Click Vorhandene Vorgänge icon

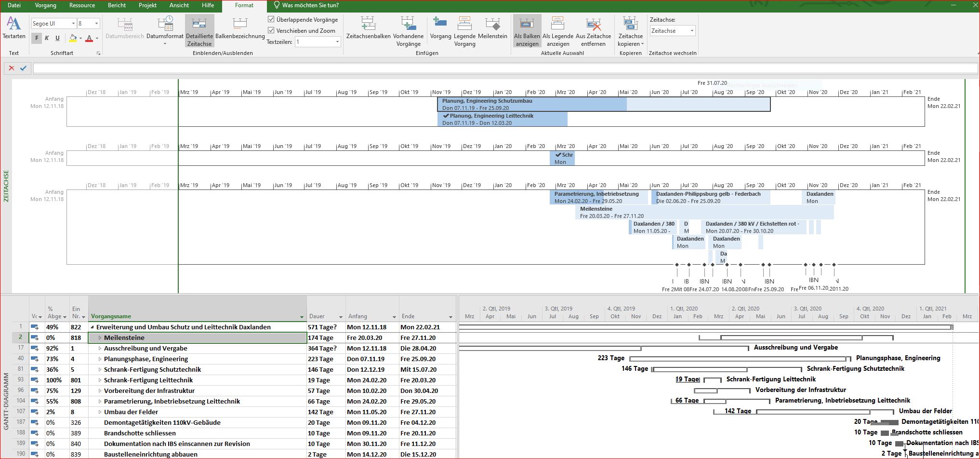(x=408, y=24)
